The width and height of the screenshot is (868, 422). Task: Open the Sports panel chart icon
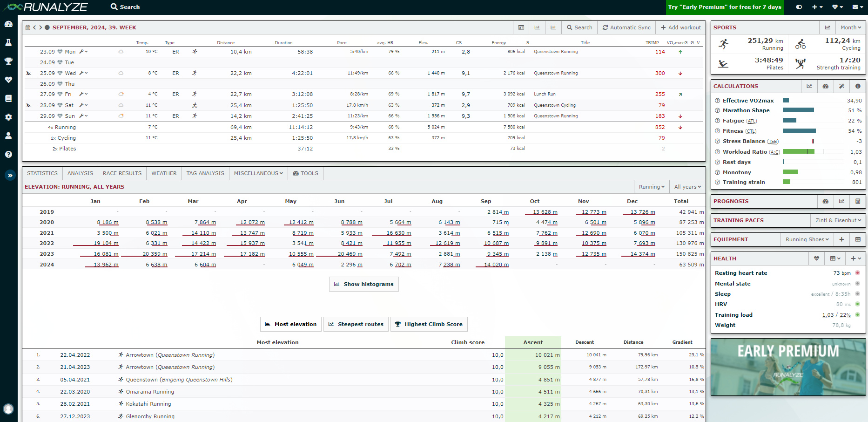(x=828, y=27)
